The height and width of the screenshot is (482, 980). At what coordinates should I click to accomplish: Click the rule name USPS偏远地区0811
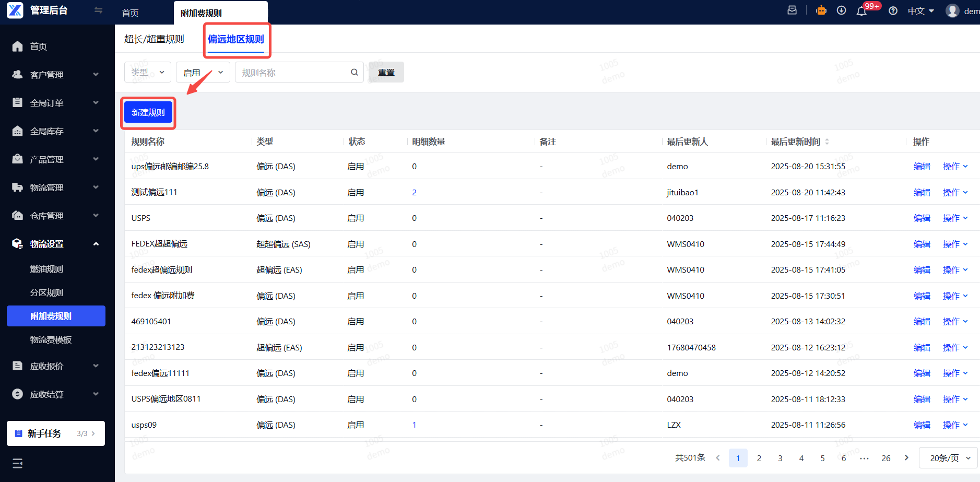[x=166, y=399]
